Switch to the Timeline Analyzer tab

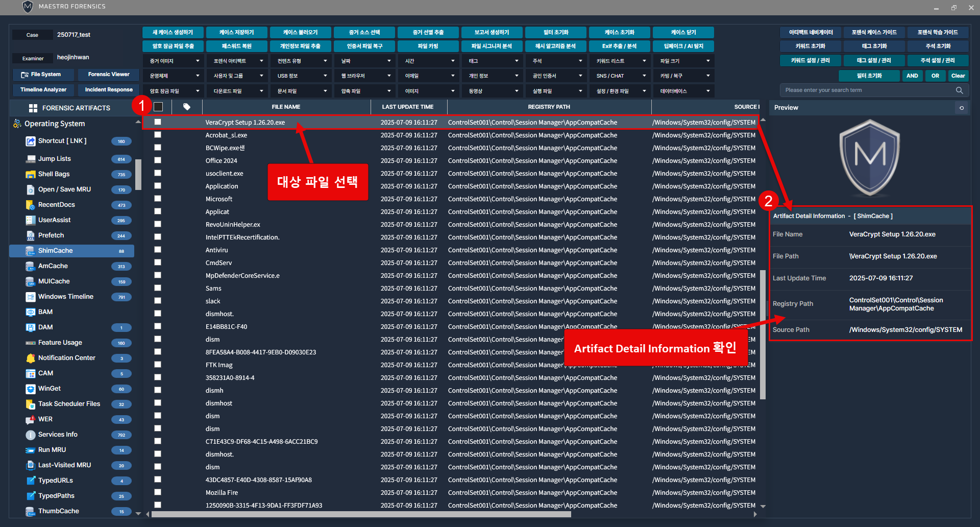pyautogui.click(x=43, y=90)
